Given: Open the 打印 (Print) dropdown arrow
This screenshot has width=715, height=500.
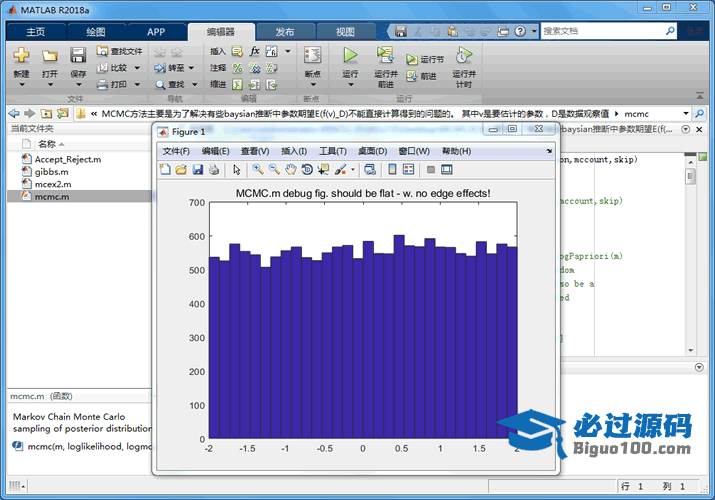Looking at the screenshot, I should 137,84.
